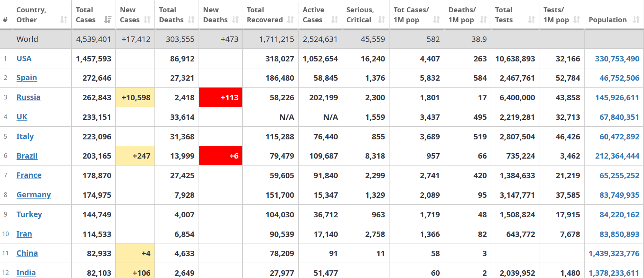This screenshot has width=644, height=278.
Task: Click the Total Recovered column header label
Action: coord(264,15)
